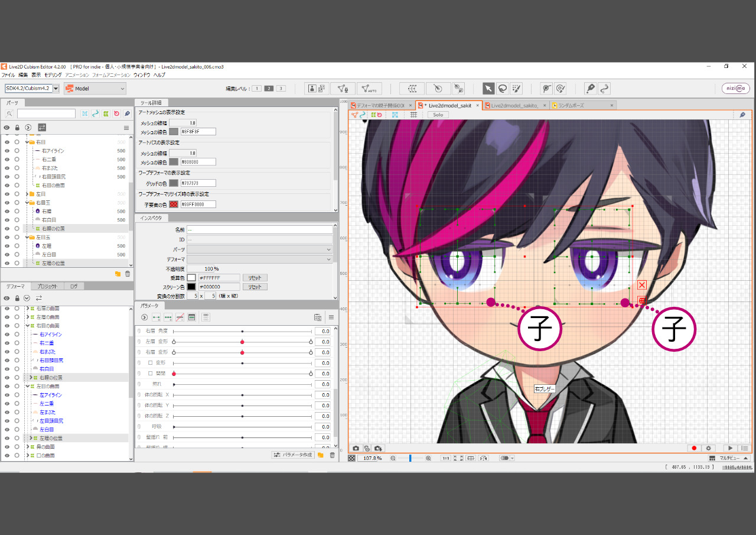Screen dimensions: 756x535
Task: Click the 1:1 zoom reset button
Action: [446, 458]
